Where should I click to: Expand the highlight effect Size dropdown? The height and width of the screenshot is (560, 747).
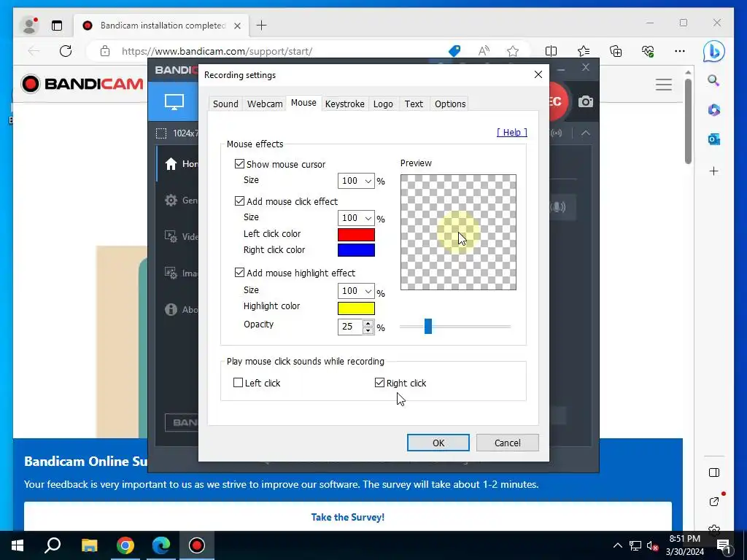(368, 291)
